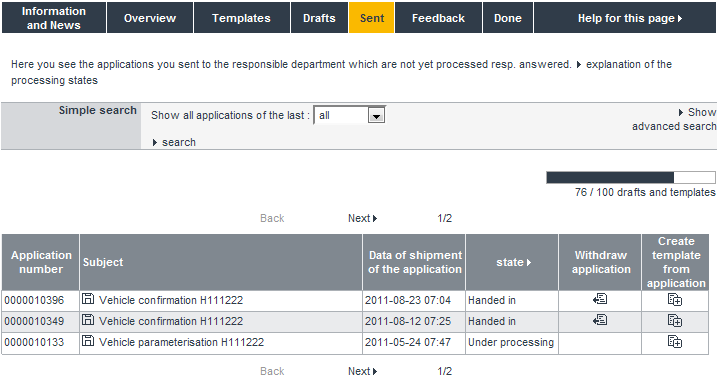Expand the advanced search option
Viewport: 718px width, 385px height.
pyautogui.click(x=674, y=119)
